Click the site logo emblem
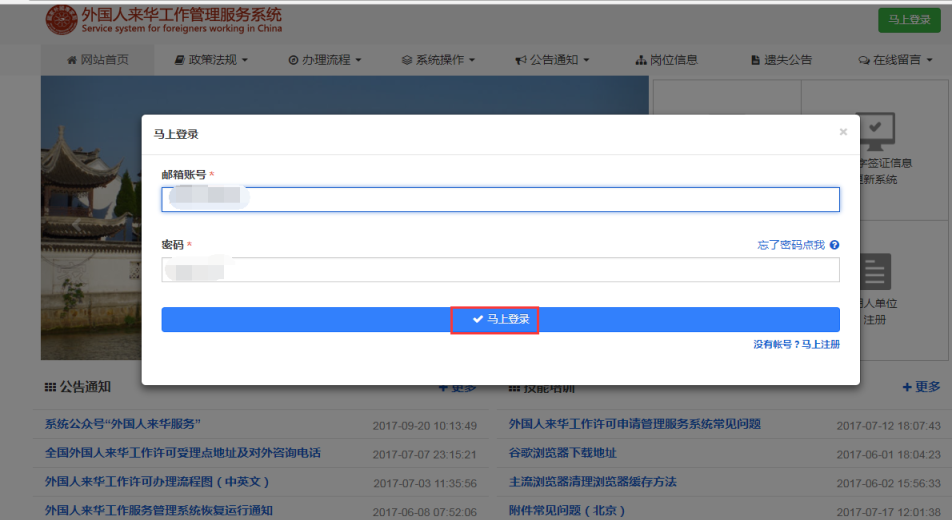Screen dimensions: 952x520 click(x=61, y=19)
